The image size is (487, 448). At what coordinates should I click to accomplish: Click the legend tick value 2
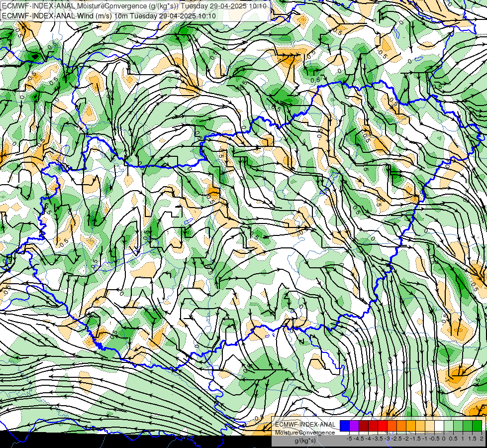[x=482, y=439]
